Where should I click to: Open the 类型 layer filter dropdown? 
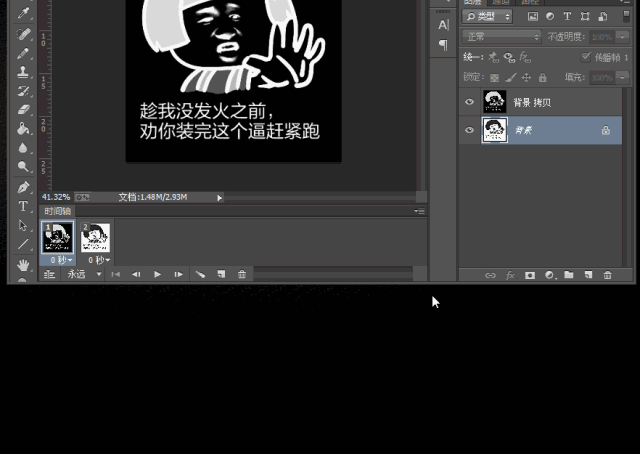(487, 16)
